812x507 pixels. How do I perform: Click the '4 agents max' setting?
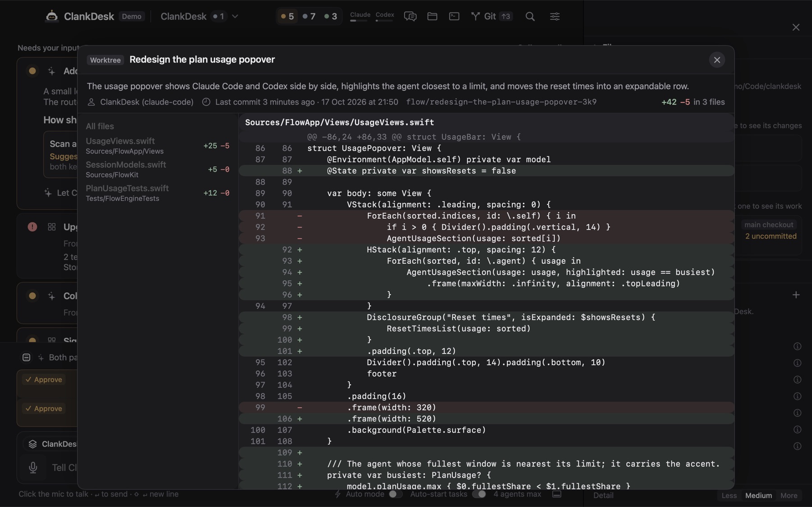pos(517,494)
